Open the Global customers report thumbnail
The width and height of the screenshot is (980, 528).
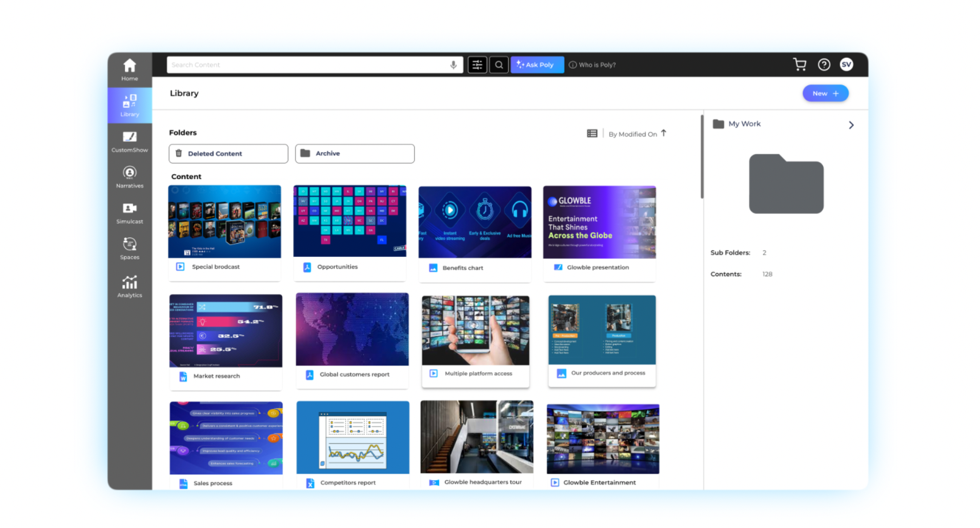tap(352, 329)
